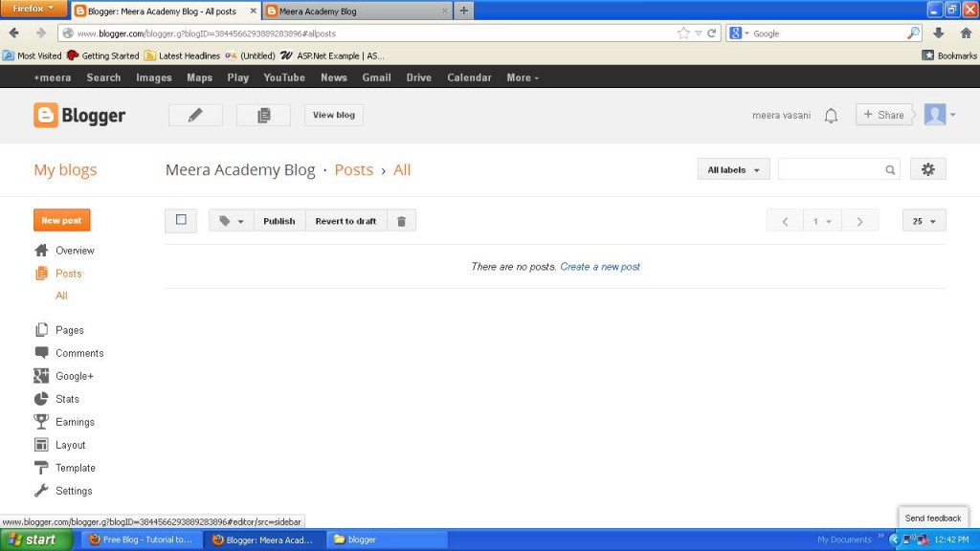The height and width of the screenshot is (551, 980).
Task: Open the notifications bell icon
Action: 831,114
